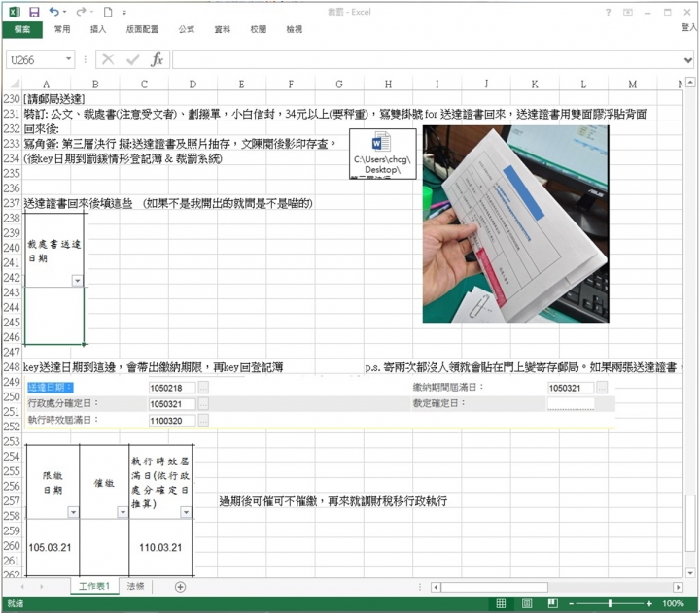The height and width of the screenshot is (615, 700).
Task: Select the envelope photo image
Action: tap(515, 223)
